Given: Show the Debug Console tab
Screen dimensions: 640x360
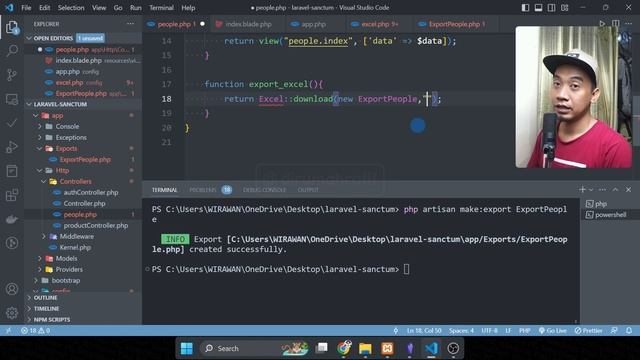Looking at the screenshot, I should click(x=264, y=190).
